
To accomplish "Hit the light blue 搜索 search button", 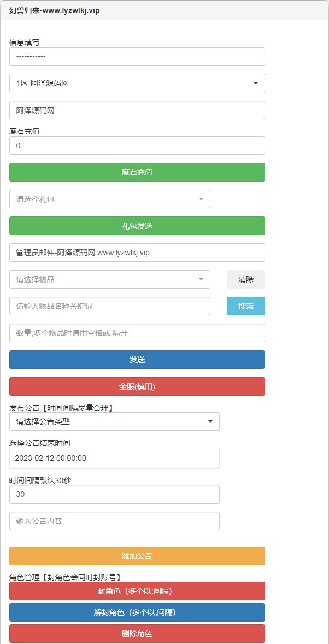I will [245, 306].
